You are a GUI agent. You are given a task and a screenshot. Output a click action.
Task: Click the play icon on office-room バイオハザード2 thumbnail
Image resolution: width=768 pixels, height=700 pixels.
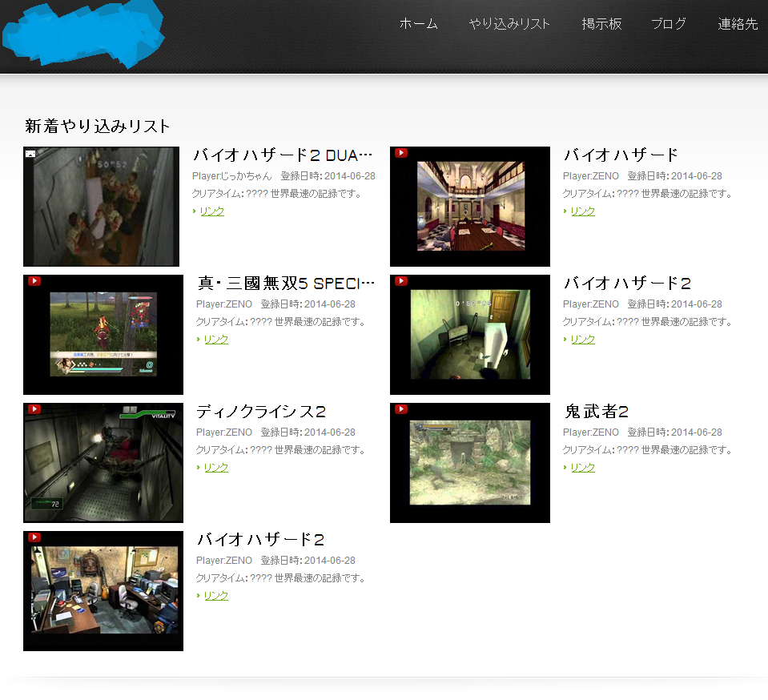tap(34, 537)
